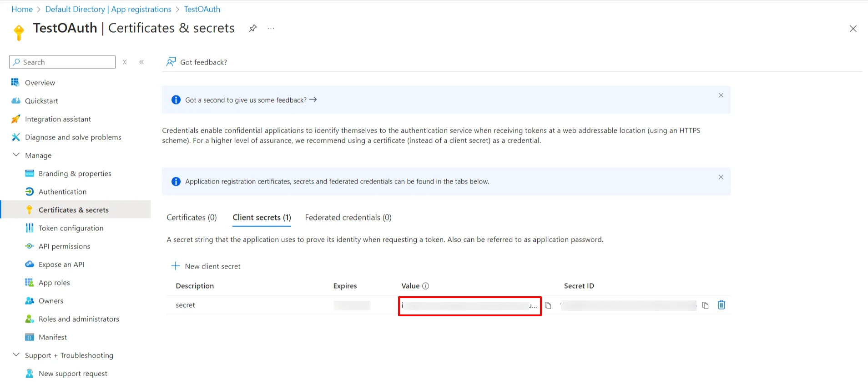
Task: Open Diagnose and solve problems
Action: coord(73,137)
